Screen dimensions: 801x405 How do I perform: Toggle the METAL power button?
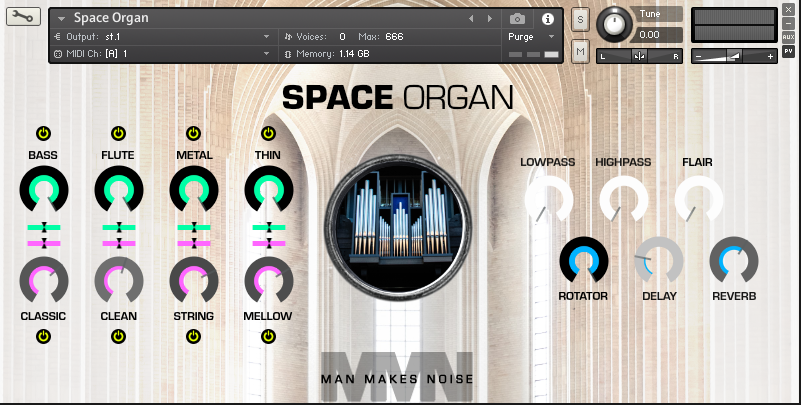(193, 133)
